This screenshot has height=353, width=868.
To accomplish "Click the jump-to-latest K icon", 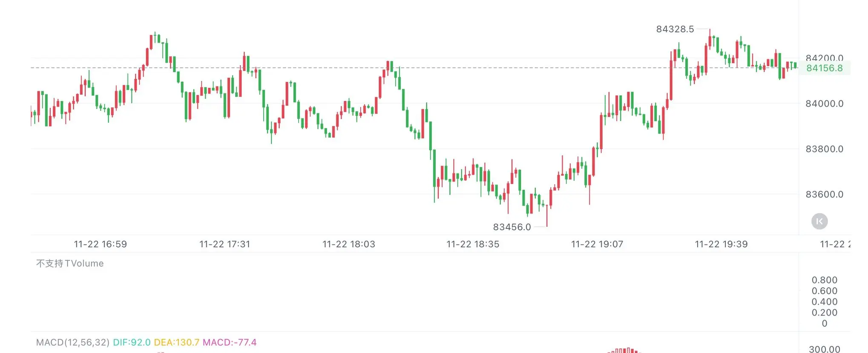I will click(x=819, y=221).
